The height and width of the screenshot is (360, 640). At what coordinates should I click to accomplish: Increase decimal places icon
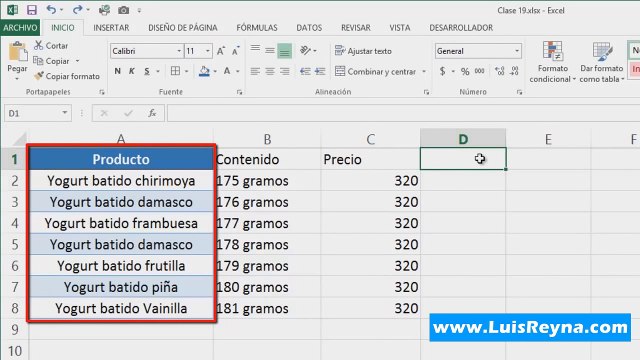point(500,71)
